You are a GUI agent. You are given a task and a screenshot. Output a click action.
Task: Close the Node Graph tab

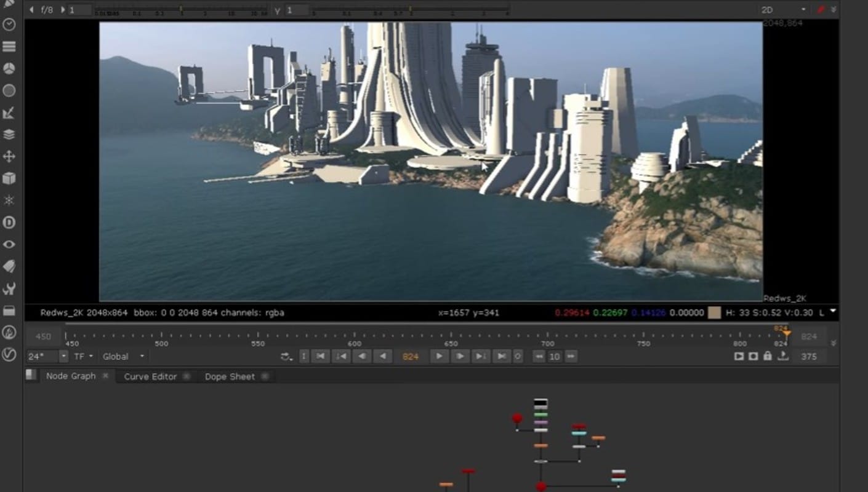(105, 376)
